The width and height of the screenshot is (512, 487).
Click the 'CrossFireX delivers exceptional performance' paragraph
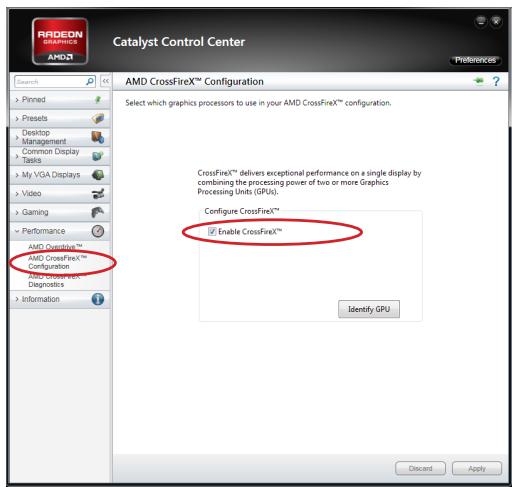pos(309,182)
